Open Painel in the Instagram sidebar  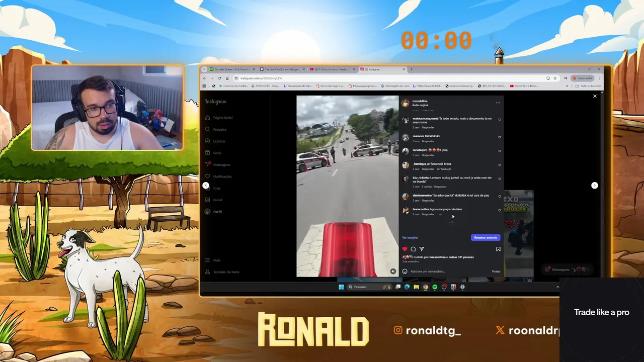coord(214,200)
